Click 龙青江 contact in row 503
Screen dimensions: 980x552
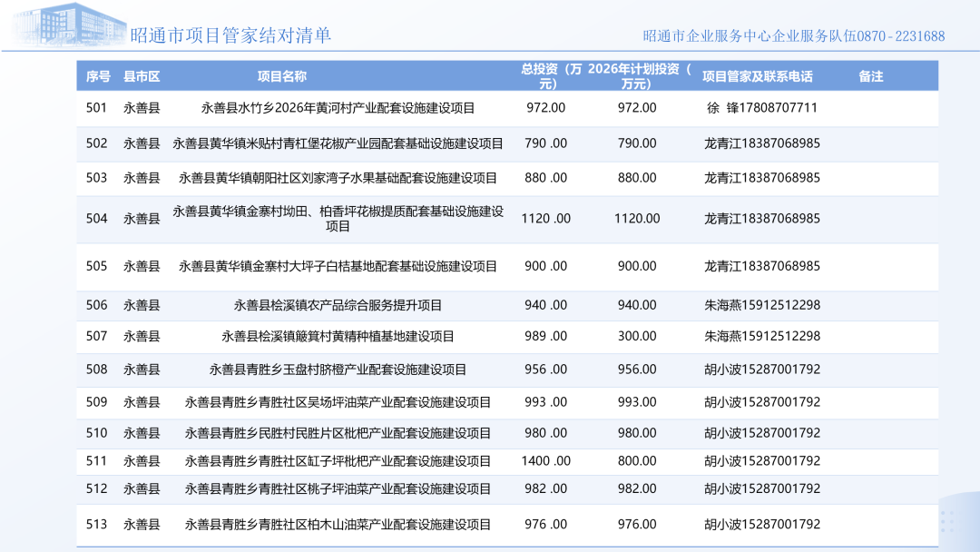pos(762,178)
